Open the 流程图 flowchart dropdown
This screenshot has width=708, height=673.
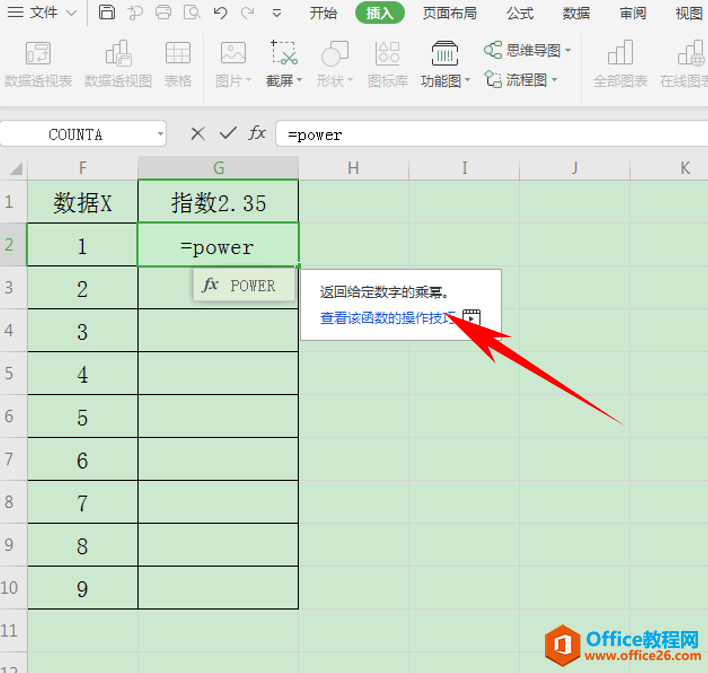pyautogui.click(x=521, y=80)
